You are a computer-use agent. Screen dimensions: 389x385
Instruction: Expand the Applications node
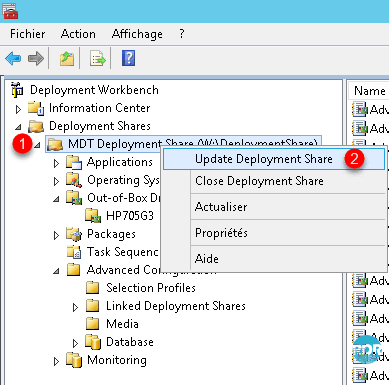point(56,163)
